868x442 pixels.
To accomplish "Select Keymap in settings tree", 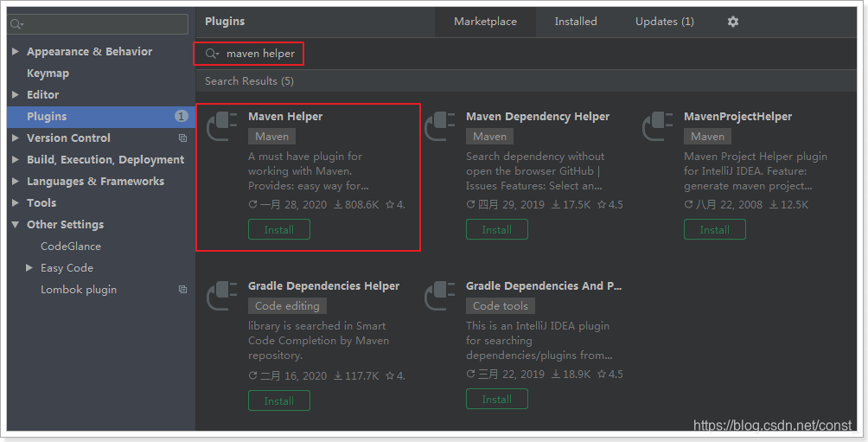I will click(x=48, y=74).
